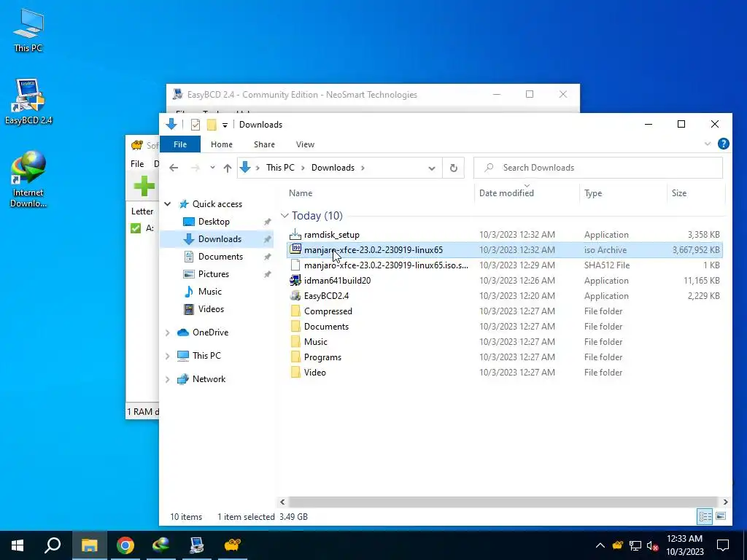Open volume control in system tray

click(652, 545)
